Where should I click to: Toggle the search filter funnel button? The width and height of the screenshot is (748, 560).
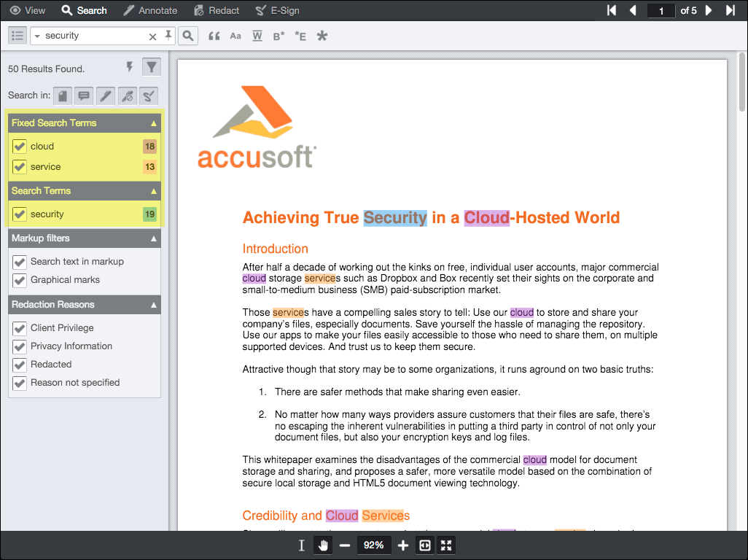point(152,67)
